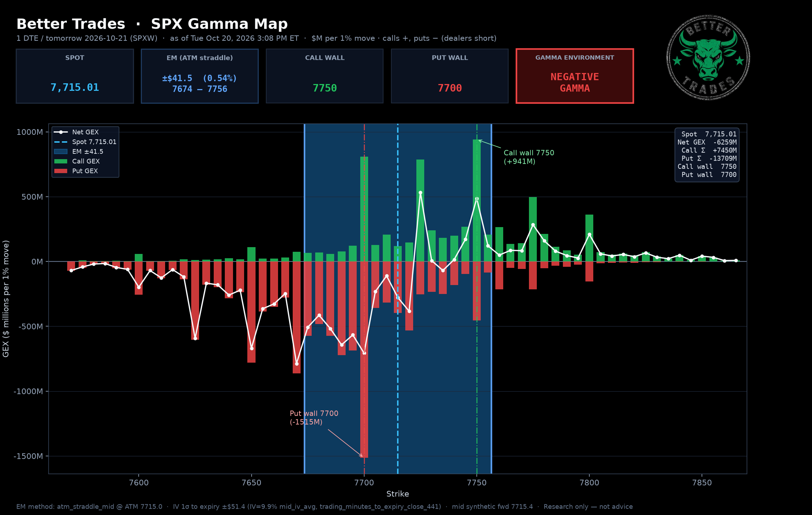Click the x-axis tick label 7850
Viewport: 812px width, 515px height.
pos(702,483)
